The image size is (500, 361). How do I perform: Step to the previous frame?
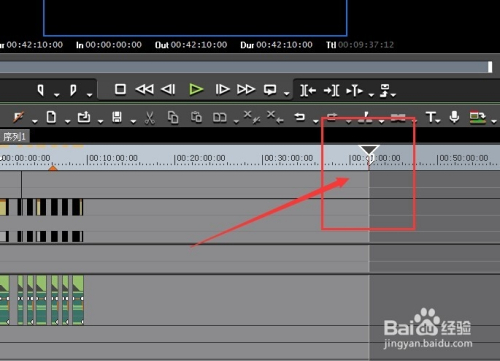click(168, 89)
